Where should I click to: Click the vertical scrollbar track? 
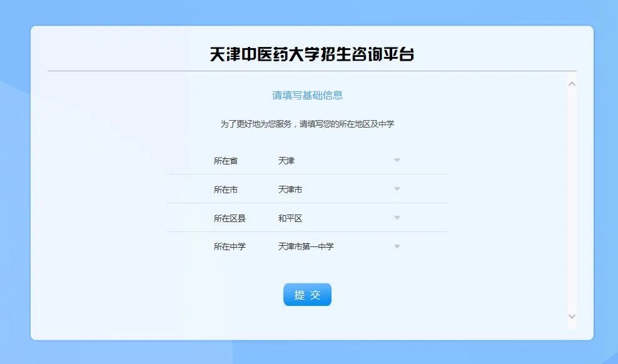click(x=572, y=200)
